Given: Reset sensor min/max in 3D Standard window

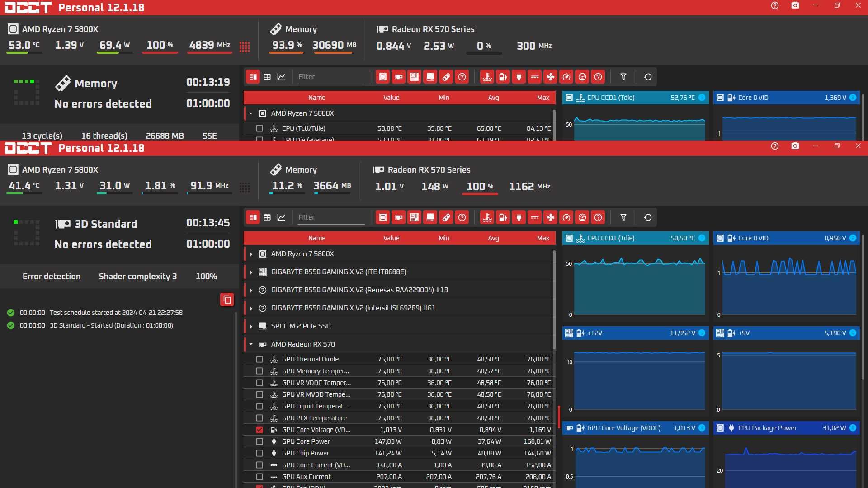Looking at the screenshot, I should point(648,217).
